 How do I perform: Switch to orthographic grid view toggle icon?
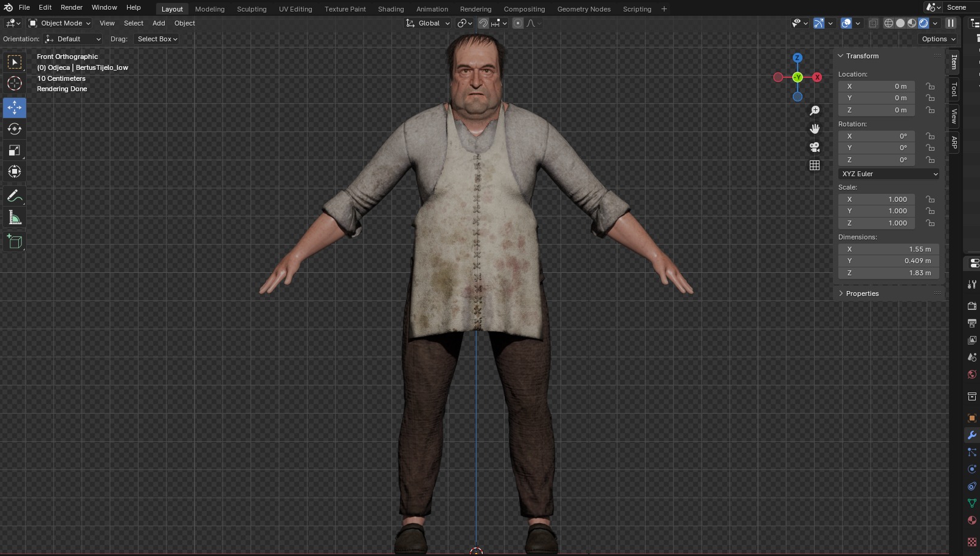(x=815, y=165)
